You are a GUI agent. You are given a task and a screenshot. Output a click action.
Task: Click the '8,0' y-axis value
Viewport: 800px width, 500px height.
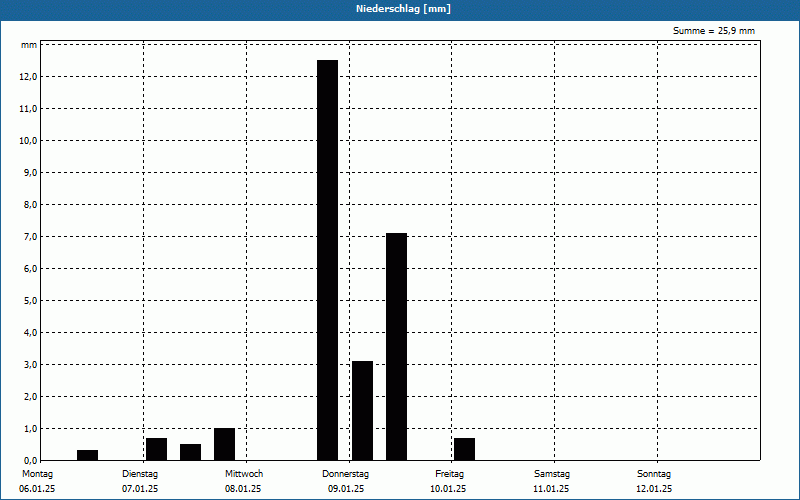30,205
